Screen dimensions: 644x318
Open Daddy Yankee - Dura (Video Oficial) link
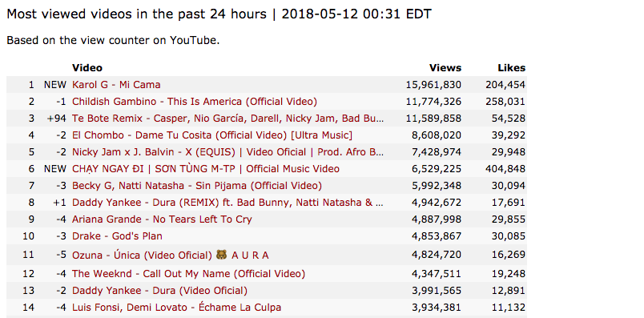coord(159,291)
